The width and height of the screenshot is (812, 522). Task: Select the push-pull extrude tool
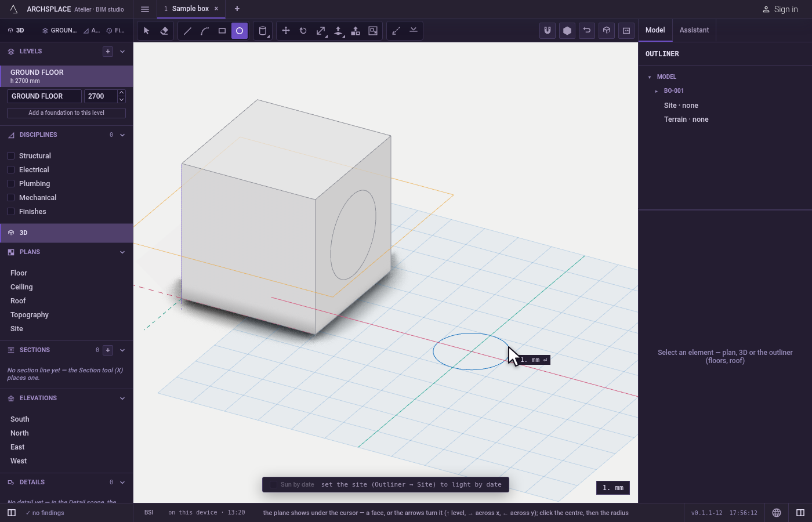(x=338, y=31)
